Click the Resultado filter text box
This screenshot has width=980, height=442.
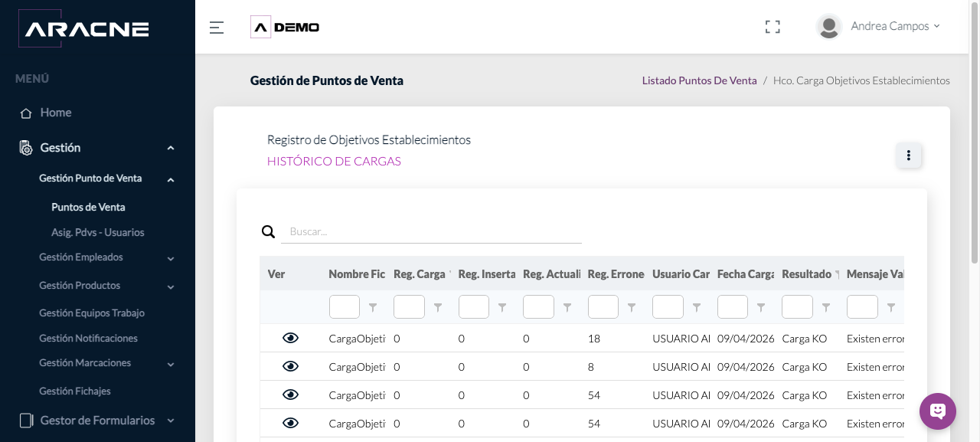click(797, 307)
